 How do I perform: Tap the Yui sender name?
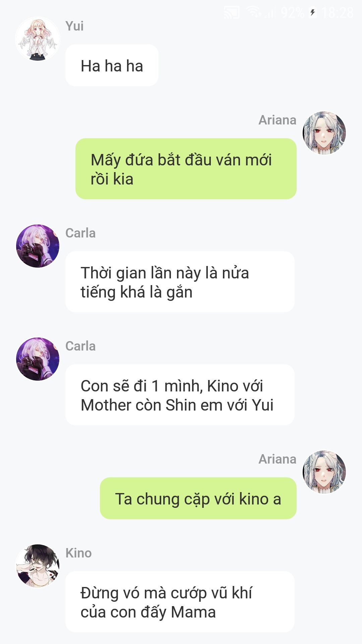point(74,26)
